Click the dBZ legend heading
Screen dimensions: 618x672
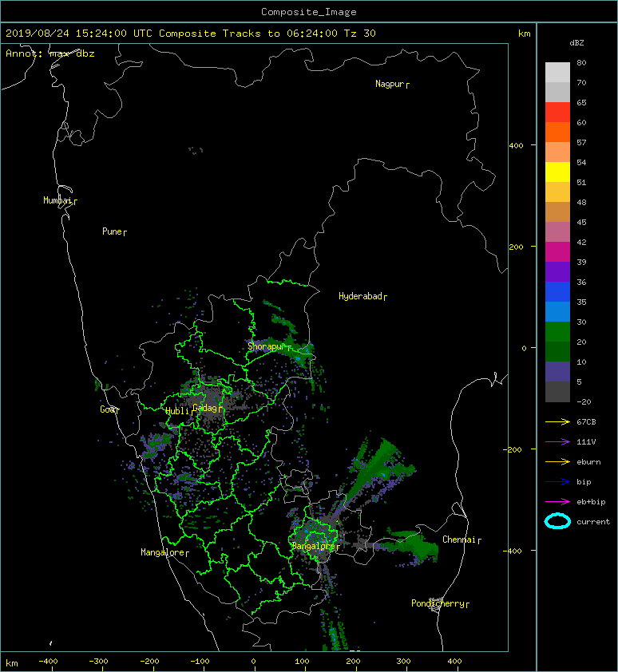click(576, 43)
